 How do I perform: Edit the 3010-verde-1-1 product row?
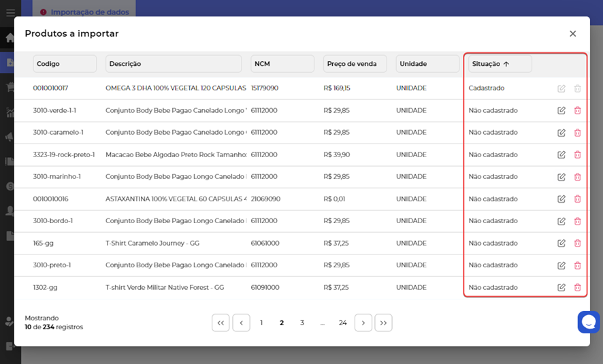pos(561,110)
